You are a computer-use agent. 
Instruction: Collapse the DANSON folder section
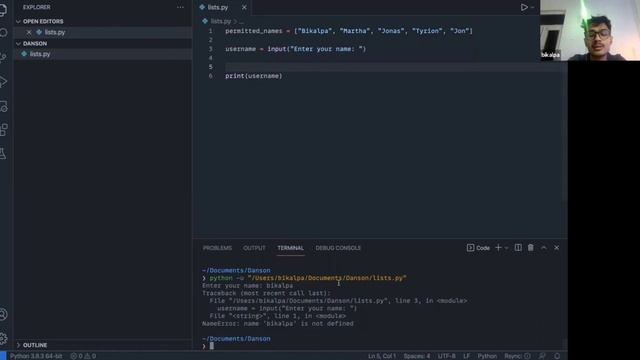click(35, 43)
